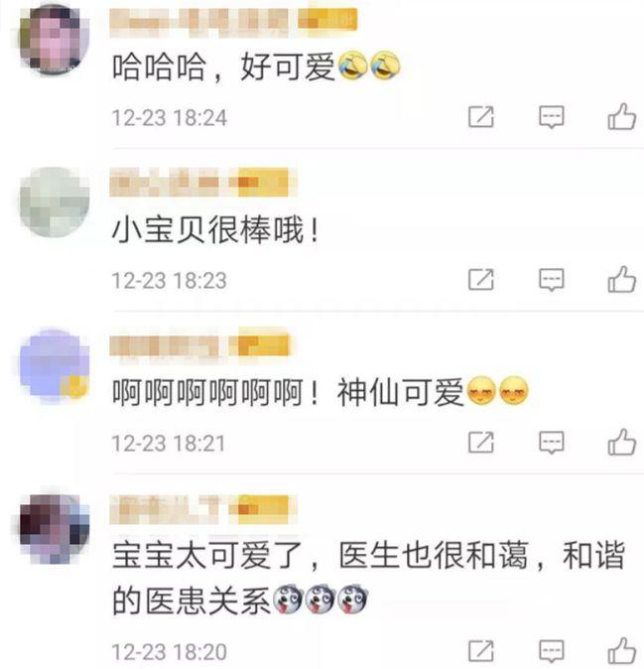Open username above 小宝贝很棒哦 comment
644x669 pixels.
[x=203, y=183]
